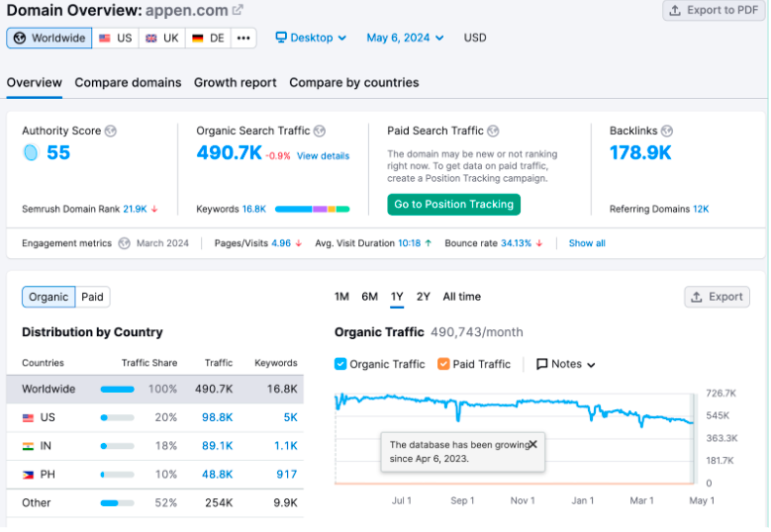Open PH keywords 917 link
Viewport: 771px width, 532px height.
click(287, 475)
